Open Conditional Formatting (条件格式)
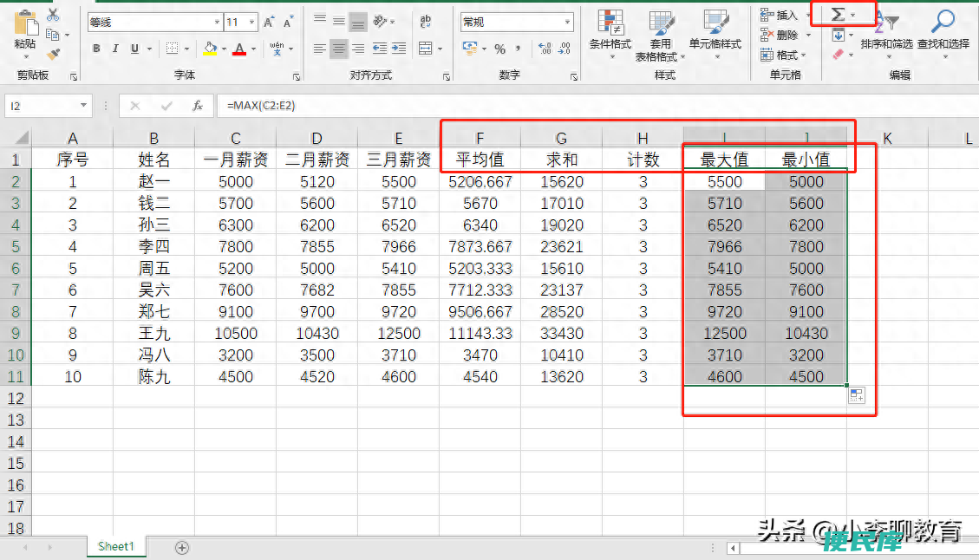979x560 pixels. [610, 34]
